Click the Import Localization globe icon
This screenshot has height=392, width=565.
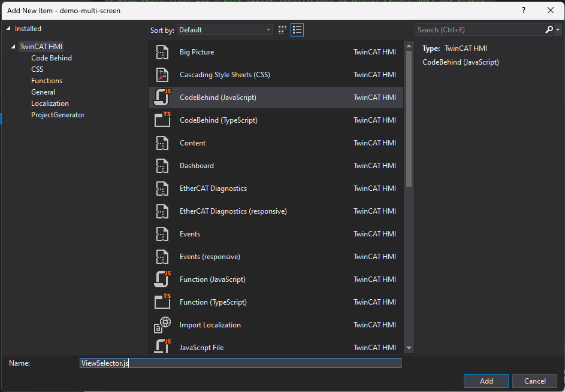point(162,325)
